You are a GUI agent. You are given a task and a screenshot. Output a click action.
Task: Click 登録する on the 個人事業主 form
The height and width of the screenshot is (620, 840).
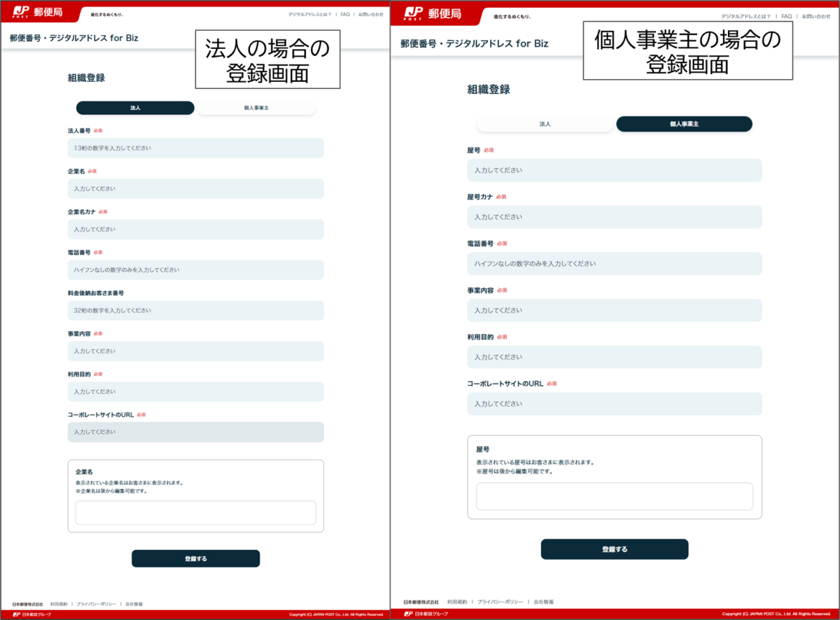click(614, 549)
